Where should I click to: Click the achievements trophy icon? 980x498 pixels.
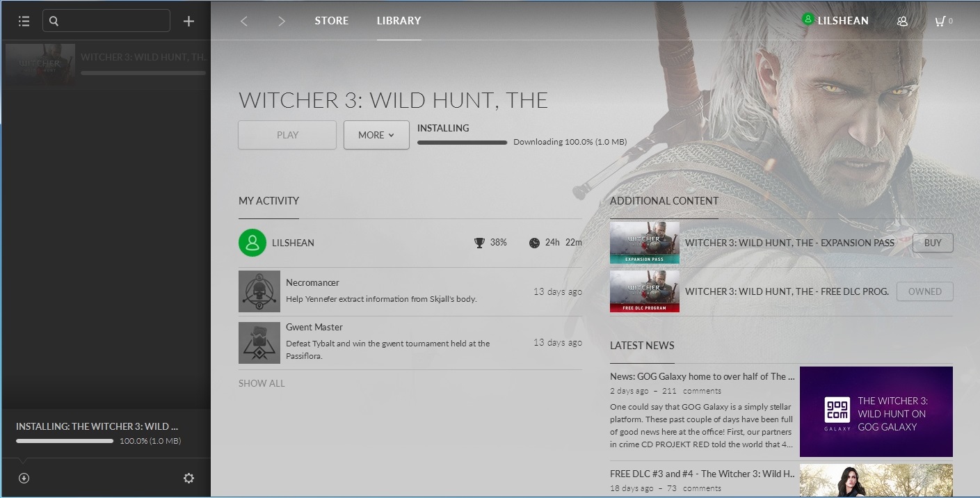[479, 243]
